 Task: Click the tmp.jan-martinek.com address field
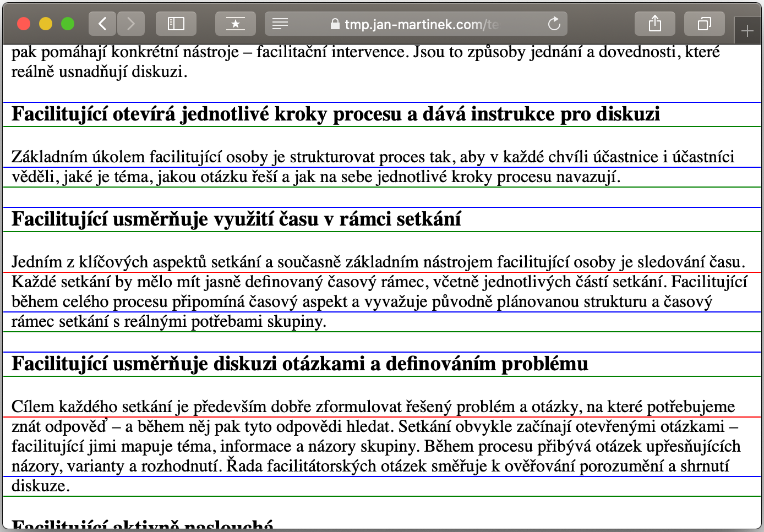coord(416,24)
